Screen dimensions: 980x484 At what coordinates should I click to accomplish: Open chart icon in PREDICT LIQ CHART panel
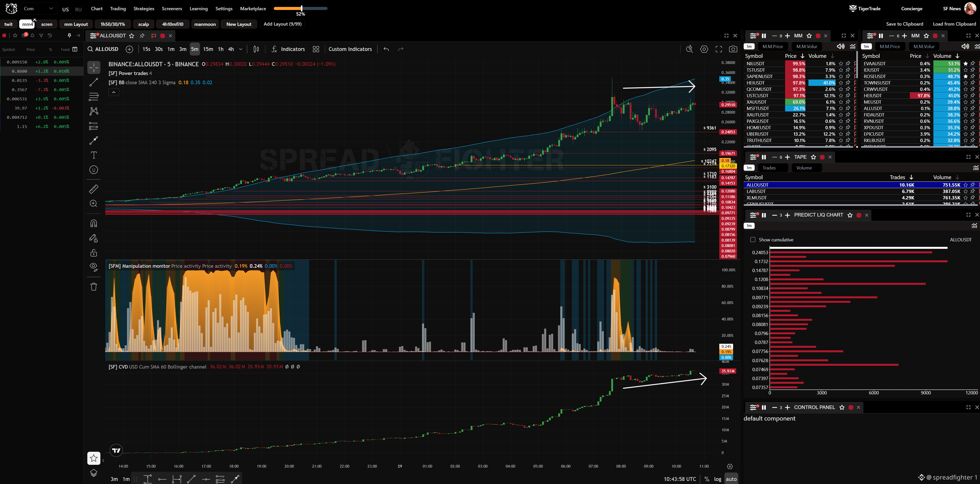click(974, 226)
